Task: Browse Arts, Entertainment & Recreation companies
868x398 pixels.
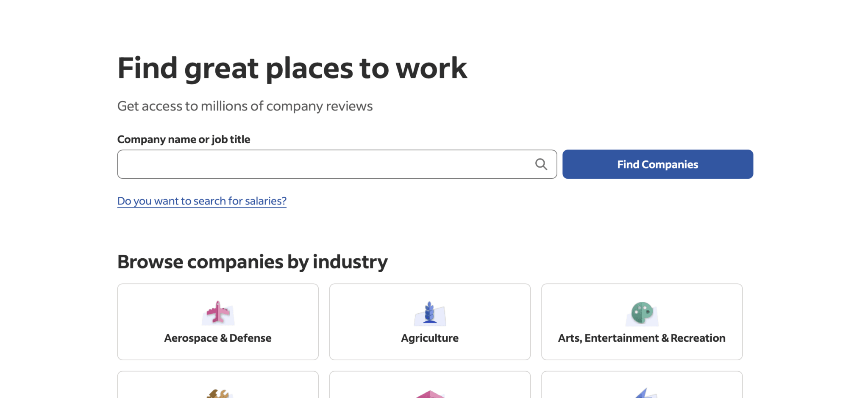Action: (641, 322)
